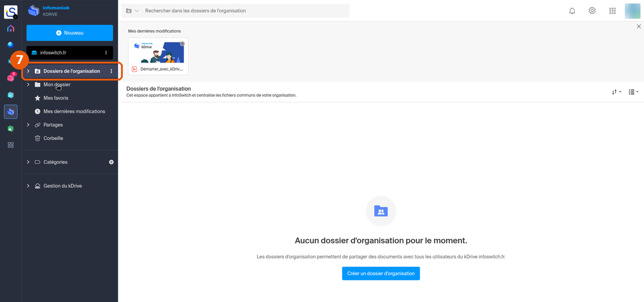Open the organization switcher logo
Image resolution: width=644 pixels, height=302 pixels.
[x=11, y=12]
